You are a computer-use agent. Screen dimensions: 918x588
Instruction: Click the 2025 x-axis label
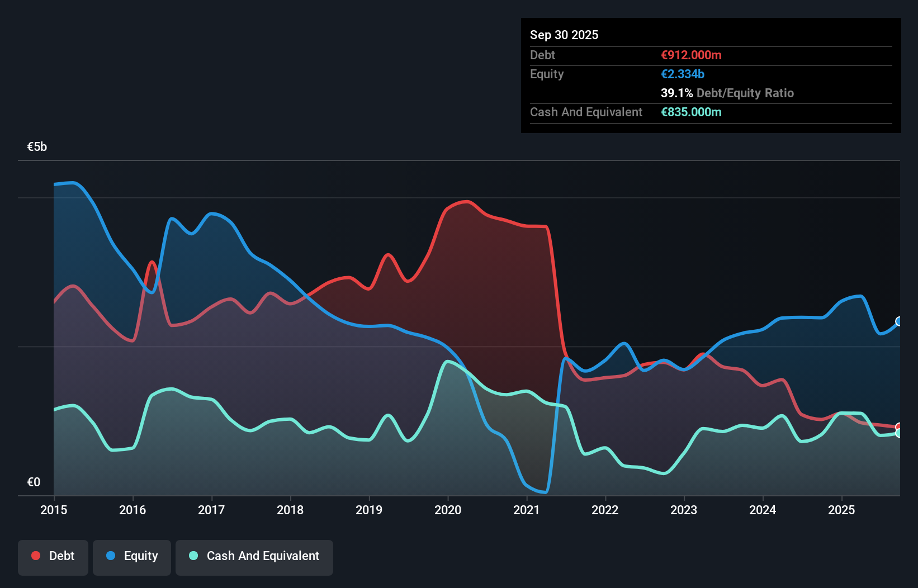841,510
